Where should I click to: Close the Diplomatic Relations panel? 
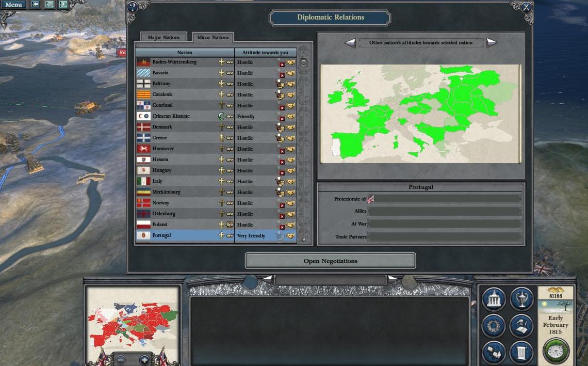tap(527, 7)
